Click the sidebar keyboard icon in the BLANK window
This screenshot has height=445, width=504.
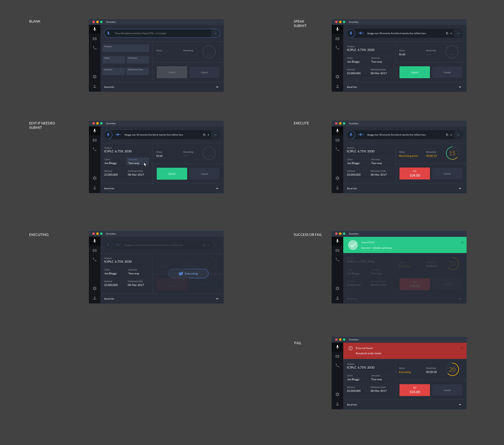click(94, 39)
